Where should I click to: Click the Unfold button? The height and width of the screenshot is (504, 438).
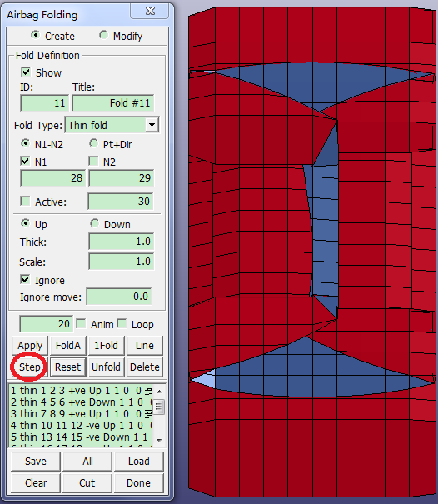point(106,367)
